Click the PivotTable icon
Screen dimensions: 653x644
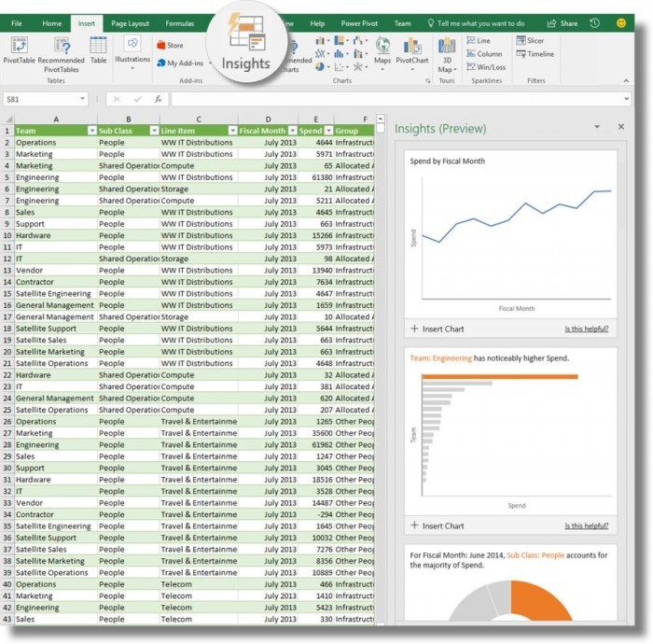(x=19, y=46)
